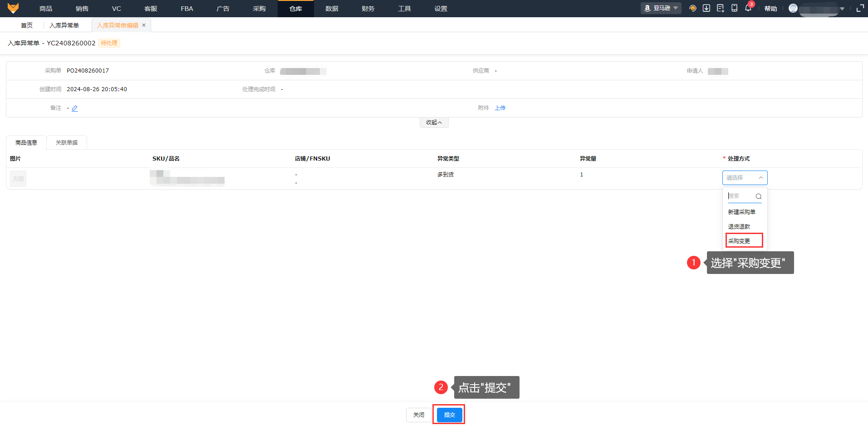Open the 财务 menu
The height and width of the screenshot is (425, 868).
point(368,9)
